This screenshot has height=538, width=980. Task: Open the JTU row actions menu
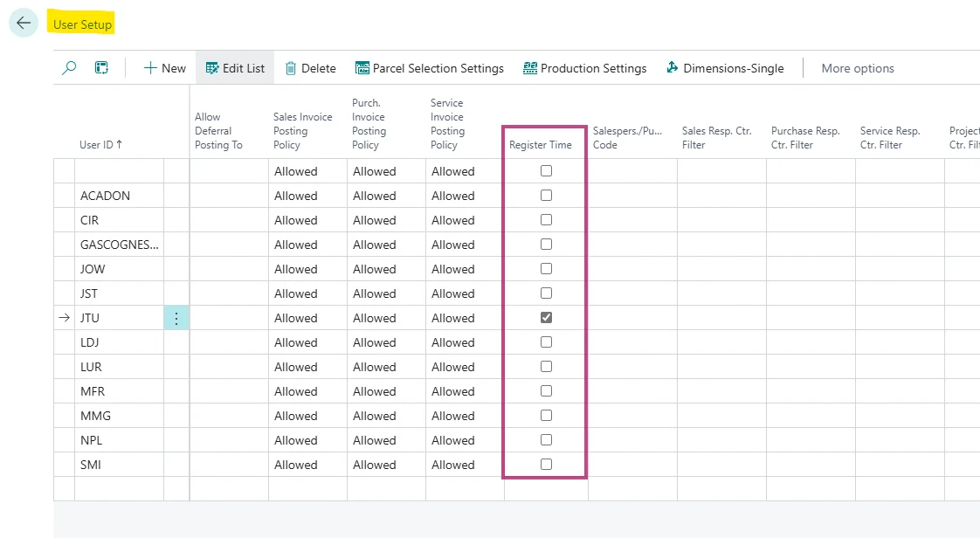coord(176,319)
